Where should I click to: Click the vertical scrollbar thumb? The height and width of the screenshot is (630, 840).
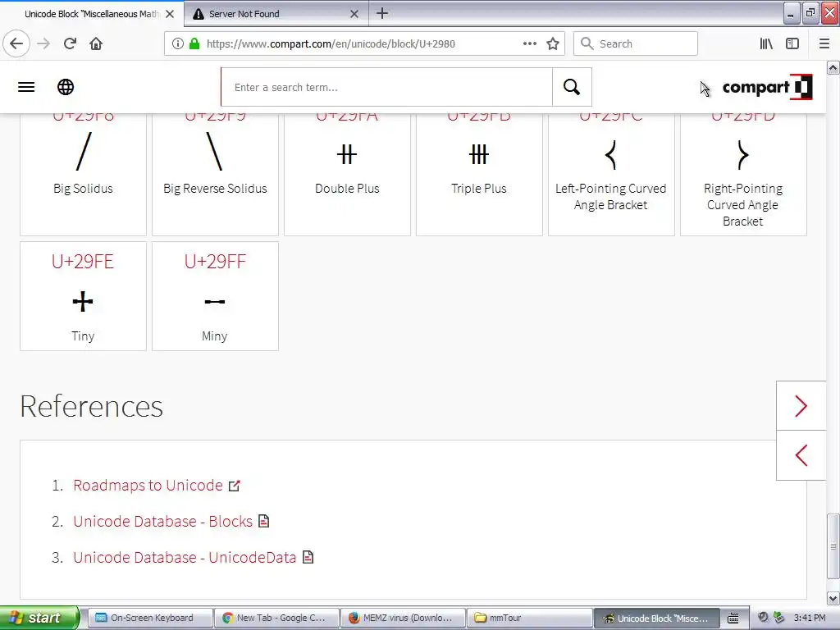[833, 546]
